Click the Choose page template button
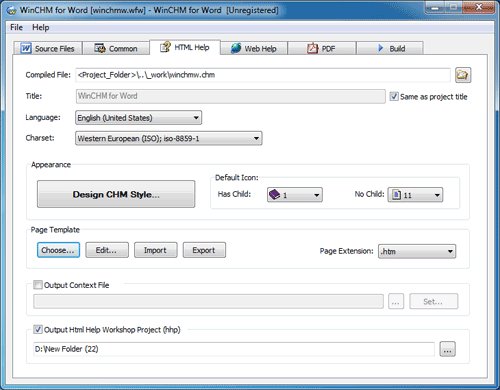500x390 pixels. pos(58,250)
